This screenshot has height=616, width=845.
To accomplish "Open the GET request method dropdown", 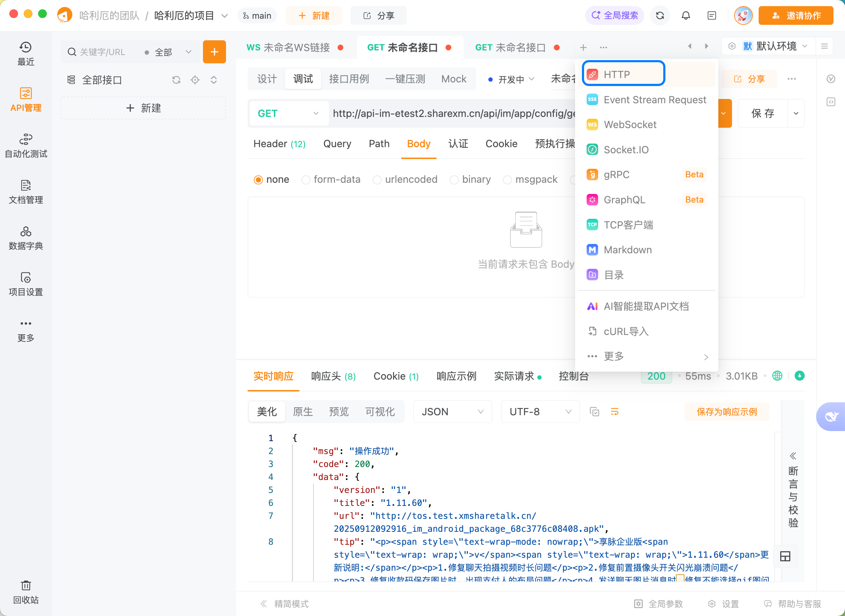I will [289, 113].
